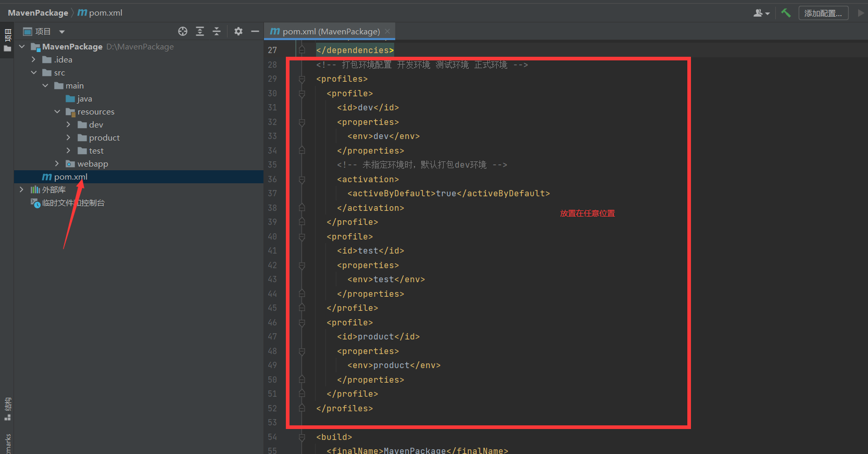Collapse the main folder
The height and width of the screenshot is (454, 868).
45,85
